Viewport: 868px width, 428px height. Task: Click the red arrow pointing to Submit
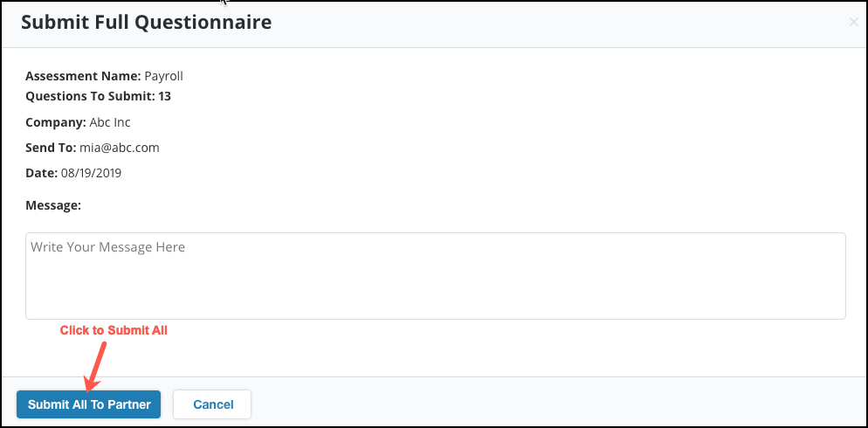(95, 366)
